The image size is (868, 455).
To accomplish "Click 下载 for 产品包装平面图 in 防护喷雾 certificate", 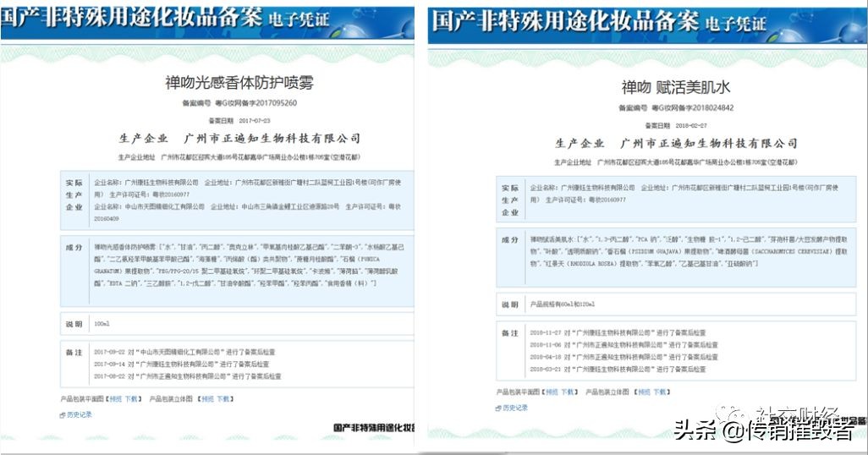I will coord(130,399).
